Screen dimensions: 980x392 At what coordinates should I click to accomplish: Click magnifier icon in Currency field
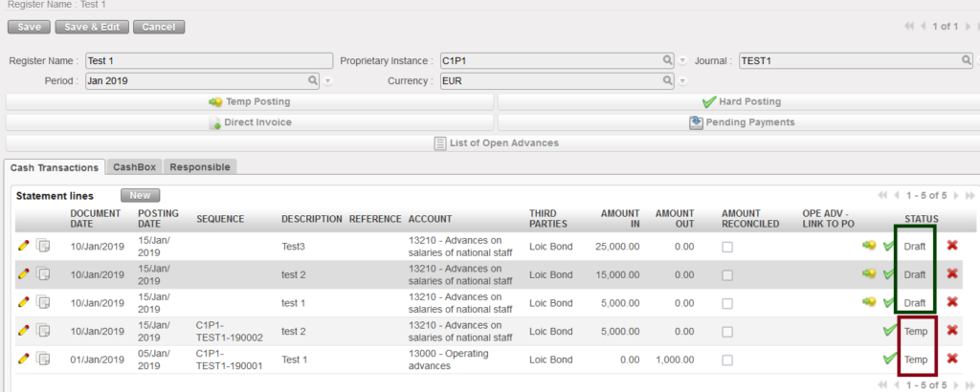coord(668,81)
